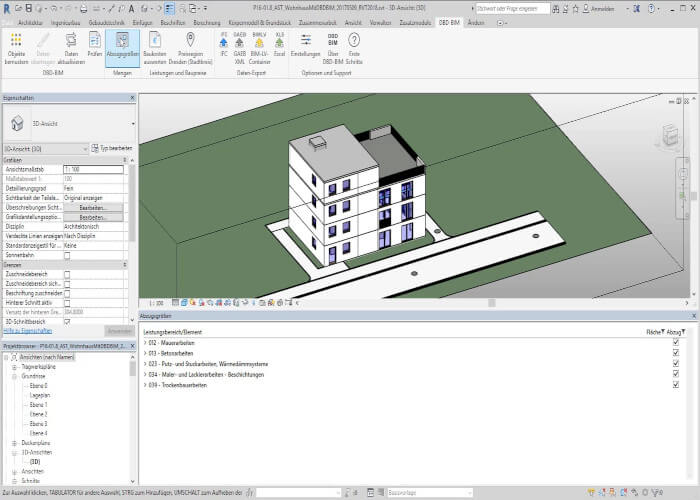
Task: Switch to the Architektur ribbon tab
Action: [x=30, y=22]
